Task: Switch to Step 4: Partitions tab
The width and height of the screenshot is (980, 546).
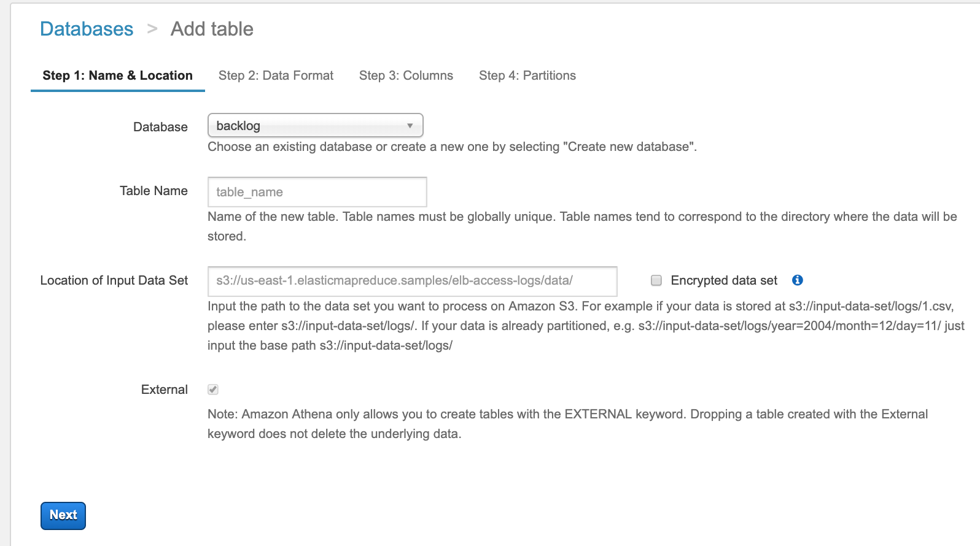Action: point(527,75)
